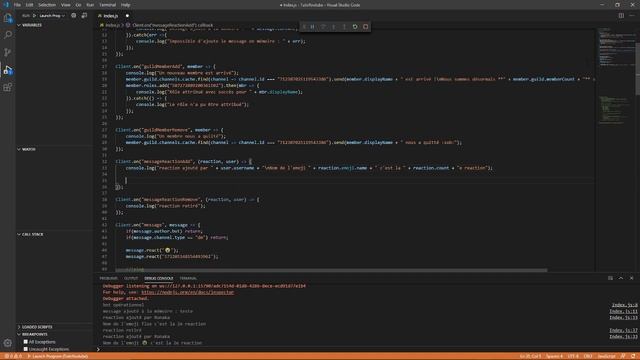This screenshot has height=360, width=640.
Task: Open the Go menu
Action: tap(78, 5)
